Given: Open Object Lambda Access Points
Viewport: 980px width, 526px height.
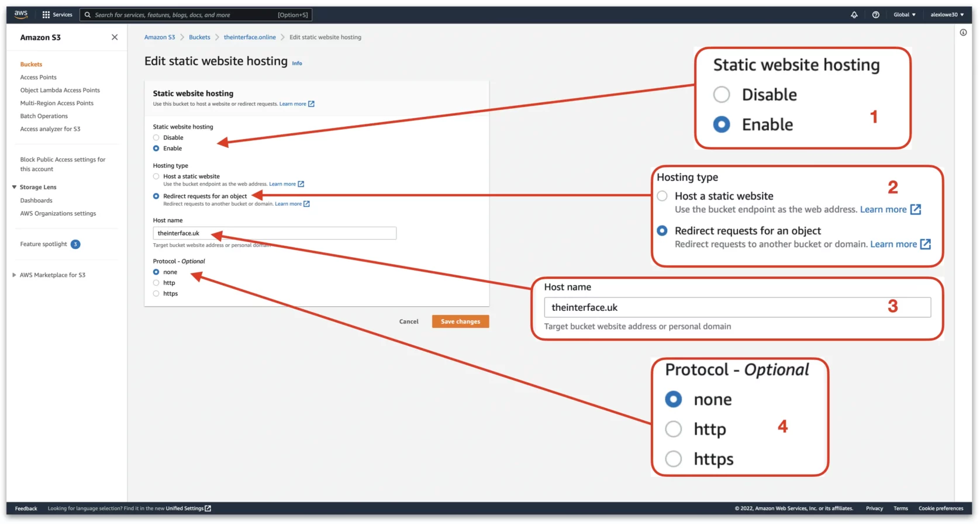Looking at the screenshot, I should tap(60, 90).
